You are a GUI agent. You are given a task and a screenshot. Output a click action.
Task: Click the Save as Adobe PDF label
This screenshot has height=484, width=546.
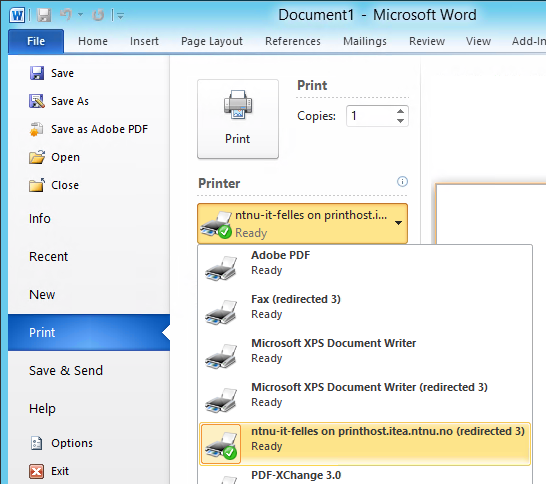pyautogui.click(x=99, y=129)
